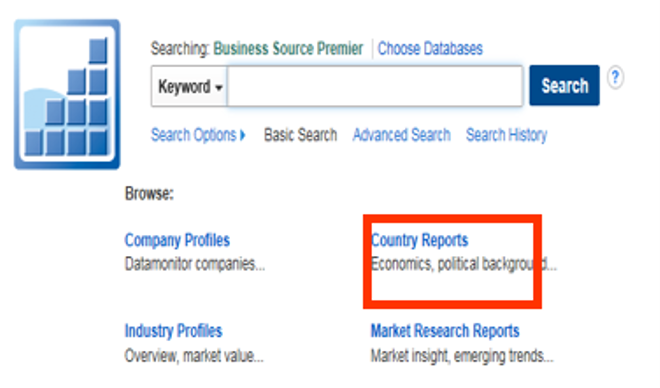
Task: Click the Business Source Premier building-blocks logo
Action: (x=67, y=94)
